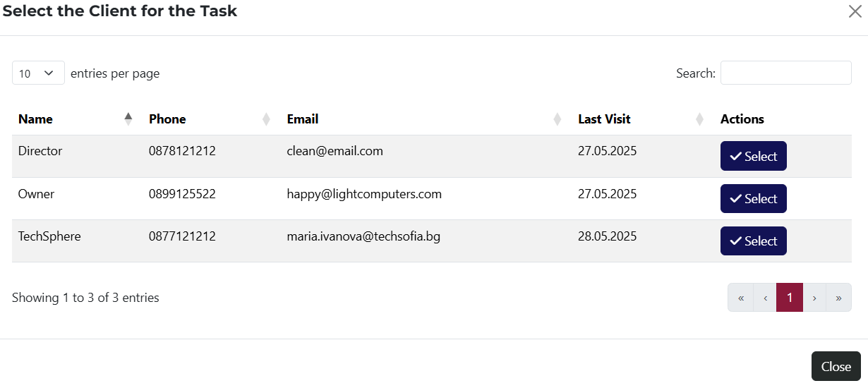Click the clean@email.com cell
Image resolution: width=868 pixels, height=388 pixels.
[x=334, y=151]
